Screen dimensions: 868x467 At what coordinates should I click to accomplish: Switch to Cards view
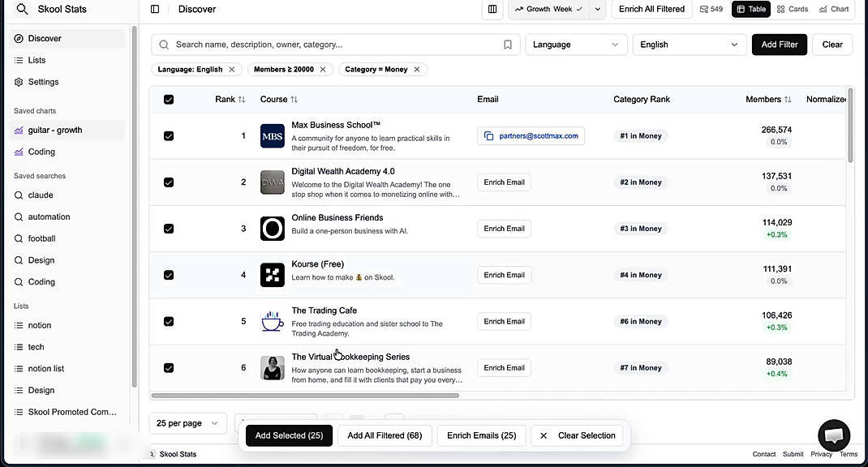[x=793, y=9]
